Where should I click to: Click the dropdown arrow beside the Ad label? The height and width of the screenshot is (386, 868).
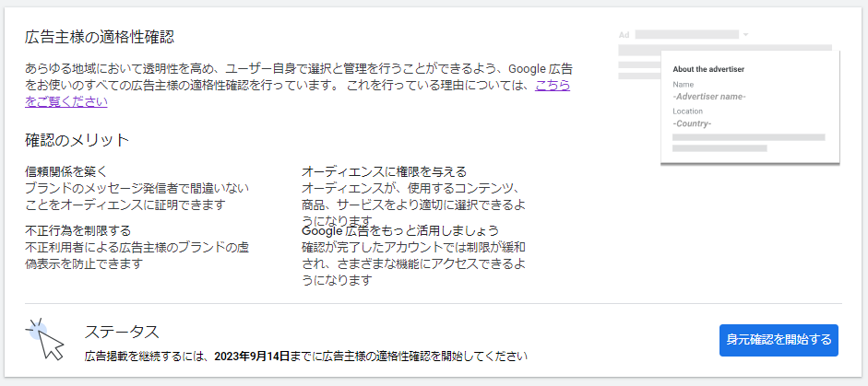coord(745,35)
